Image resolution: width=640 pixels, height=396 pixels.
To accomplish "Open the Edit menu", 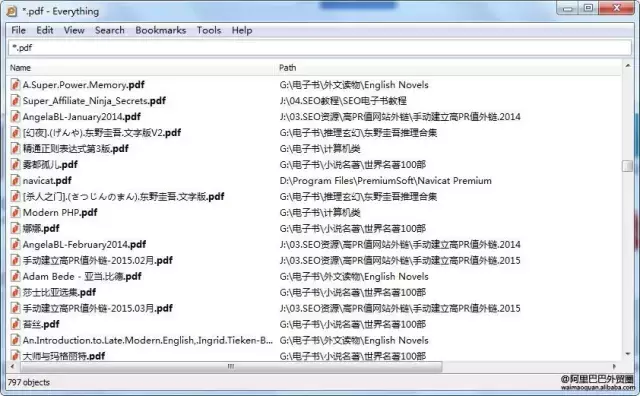I will tap(44, 30).
